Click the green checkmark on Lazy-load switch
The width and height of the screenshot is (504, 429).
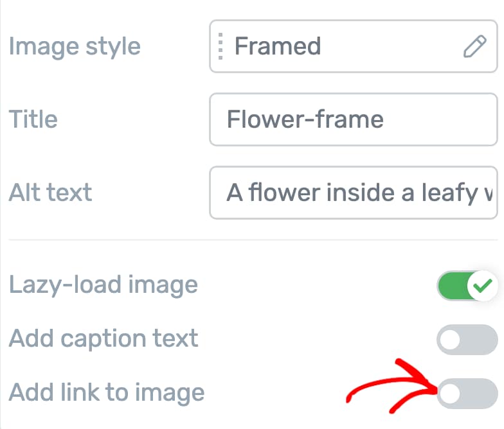click(483, 285)
